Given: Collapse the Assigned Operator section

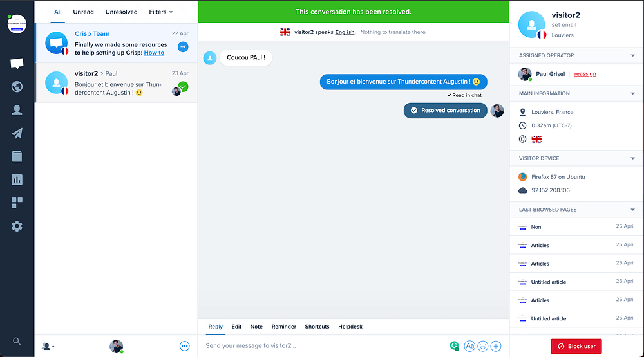Looking at the screenshot, I should pyautogui.click(x=632, y=55).
